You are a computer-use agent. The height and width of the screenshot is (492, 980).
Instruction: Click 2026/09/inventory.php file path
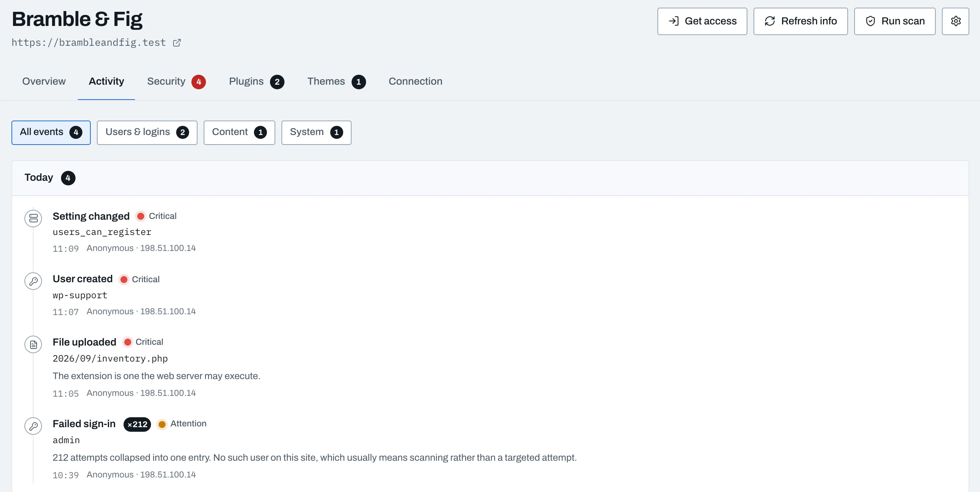coord(110,359)
